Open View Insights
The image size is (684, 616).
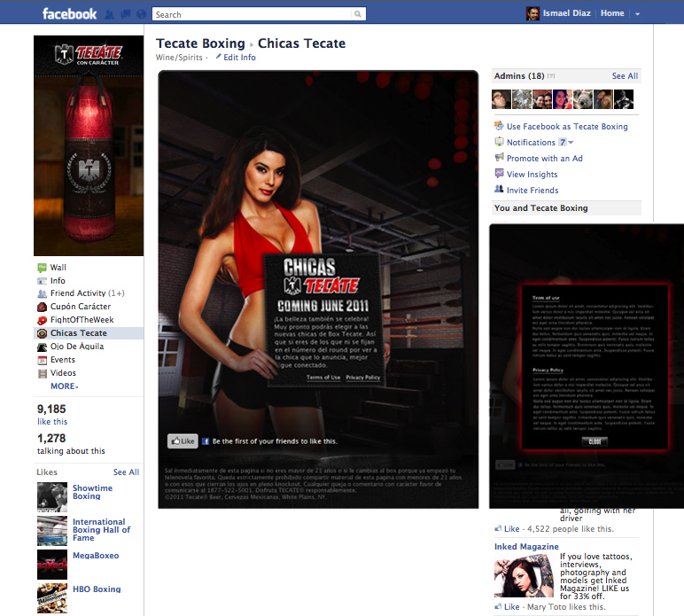point(532,175)
